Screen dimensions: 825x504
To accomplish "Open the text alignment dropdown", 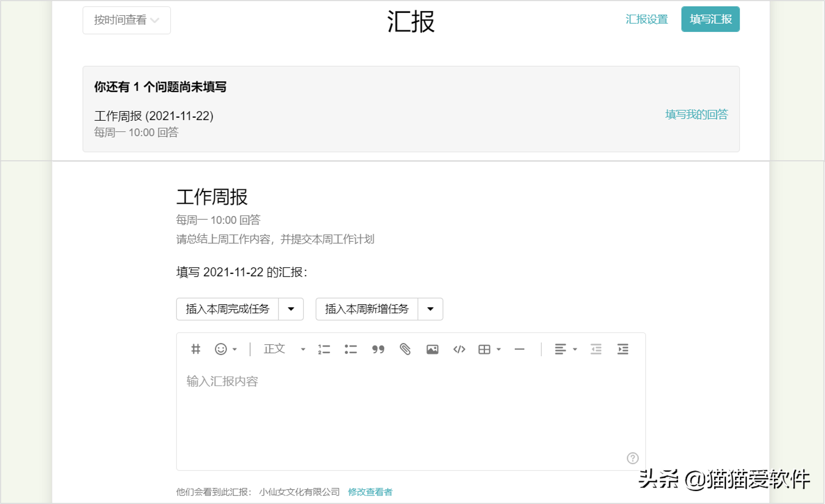I will (565, 349).
